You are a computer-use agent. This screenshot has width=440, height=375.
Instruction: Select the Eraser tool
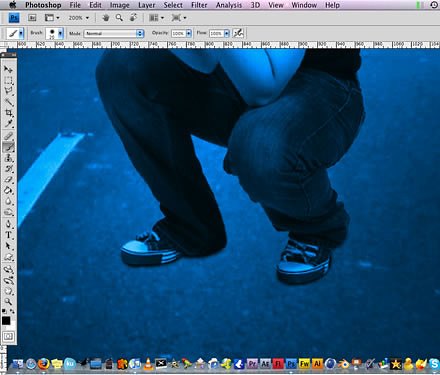click(8, 180)
